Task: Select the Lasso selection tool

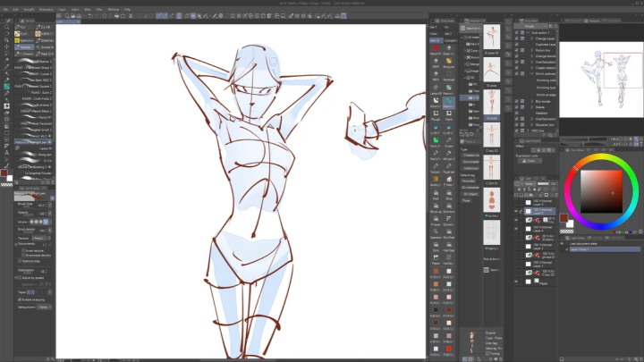Action: point(6,54)
